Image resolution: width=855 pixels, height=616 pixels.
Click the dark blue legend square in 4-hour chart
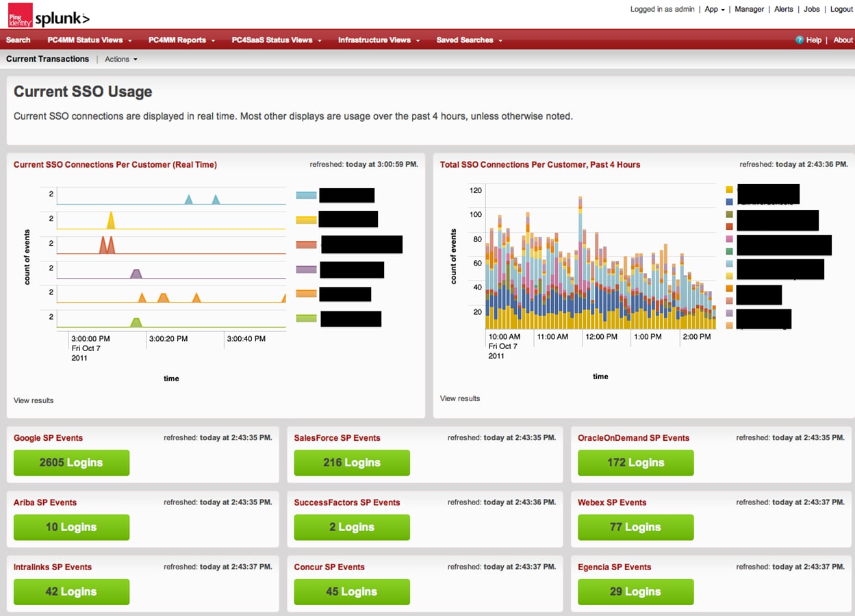[729, 202]
